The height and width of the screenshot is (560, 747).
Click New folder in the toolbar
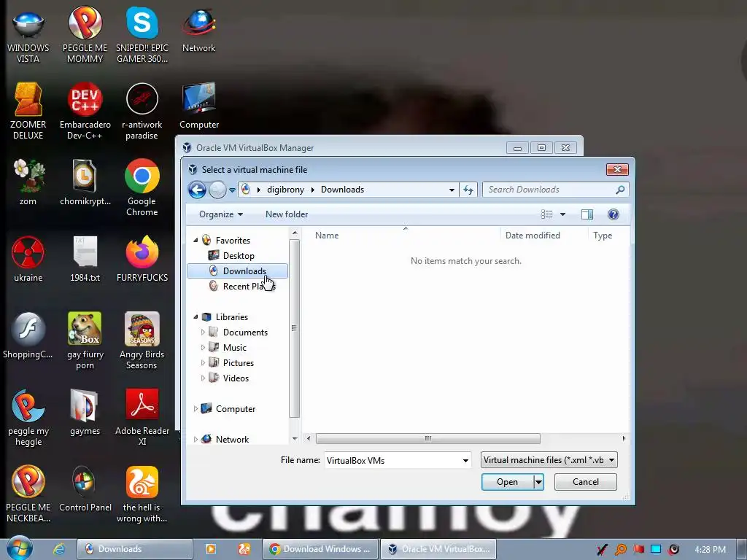[x=287, y=215]
